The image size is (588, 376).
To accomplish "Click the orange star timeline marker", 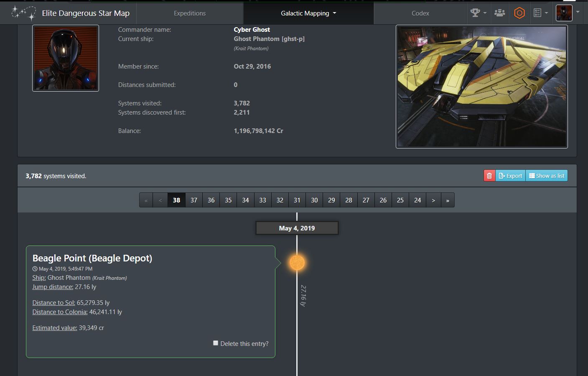I will coord(297,263).
